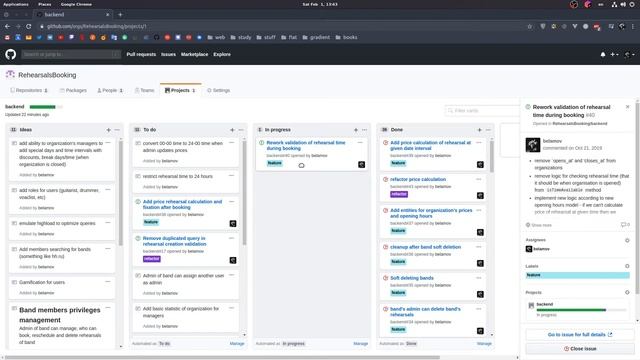Edit Labels with gear icon
This screenshot has width=640, height=360.
pyautogui.click(x=627, y=266)
